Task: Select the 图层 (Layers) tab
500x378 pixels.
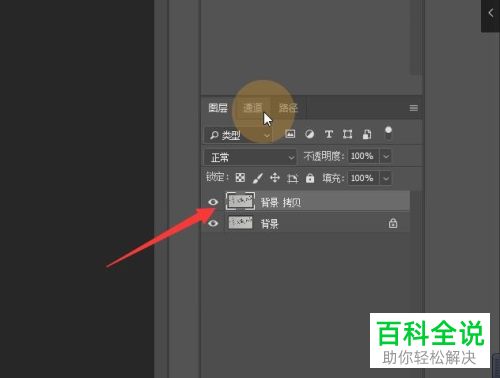Action: (218, 108)
